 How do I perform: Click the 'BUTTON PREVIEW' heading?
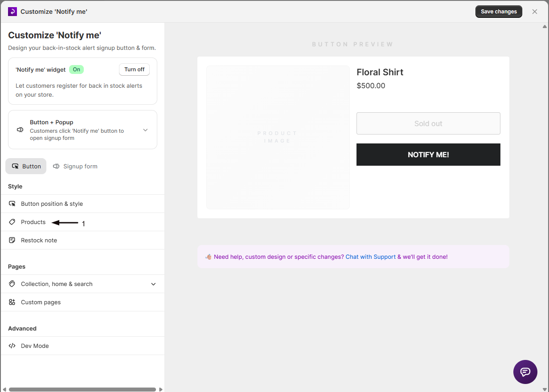pos(353,44)
